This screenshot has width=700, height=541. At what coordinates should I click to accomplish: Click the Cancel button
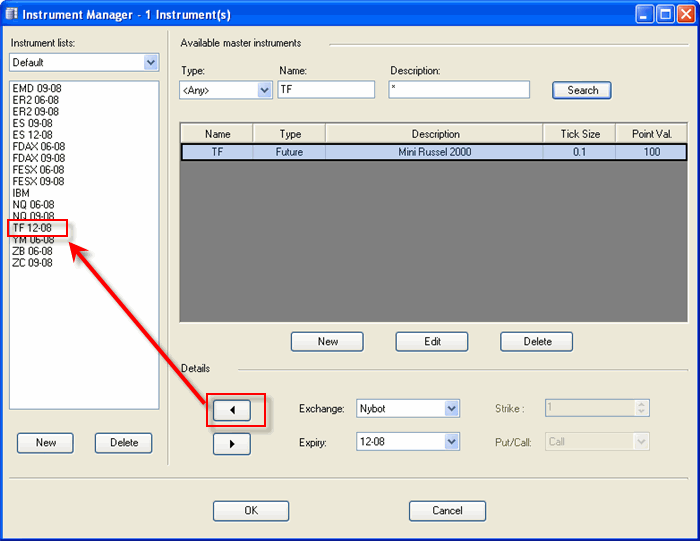[x=447, y=511]
